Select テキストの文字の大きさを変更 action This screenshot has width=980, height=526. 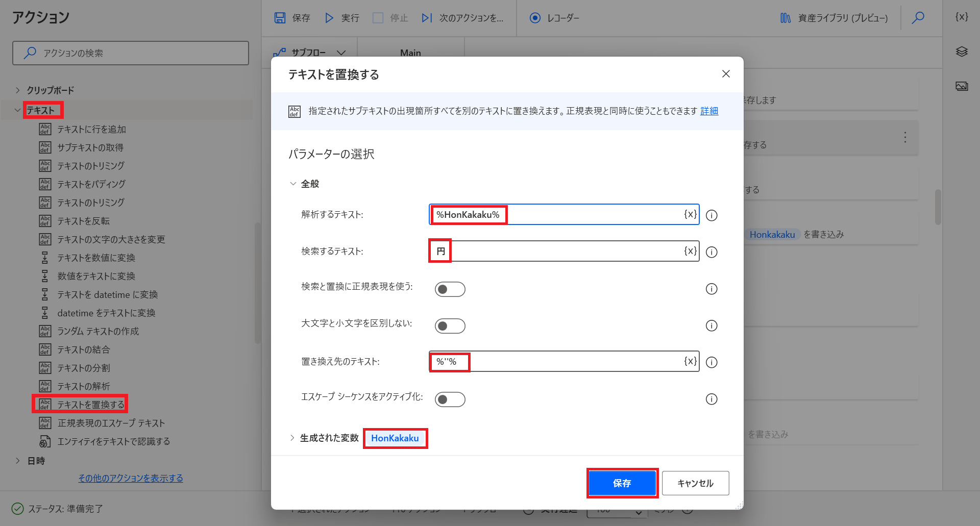pyautogui.click(x=111, y=239)
